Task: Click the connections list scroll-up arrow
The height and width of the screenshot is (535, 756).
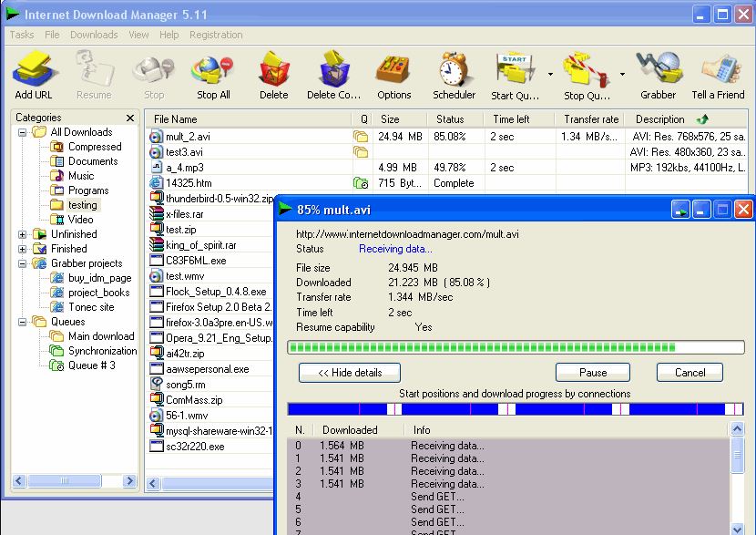Action: (737, 429)
